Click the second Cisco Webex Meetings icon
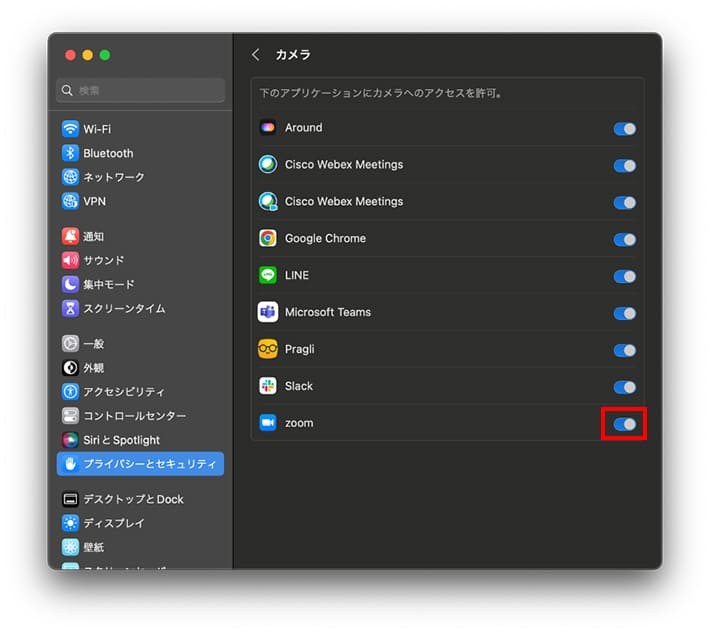 [x=268, y=201]
